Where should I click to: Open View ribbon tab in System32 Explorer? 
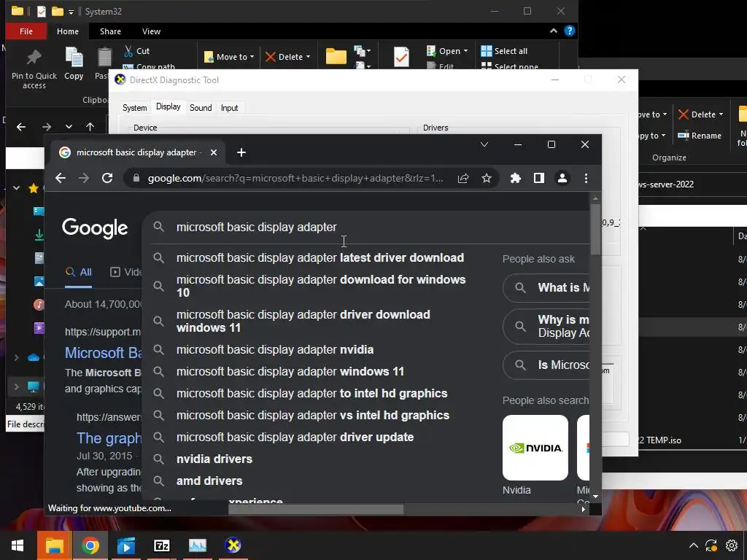coord(151,31)
